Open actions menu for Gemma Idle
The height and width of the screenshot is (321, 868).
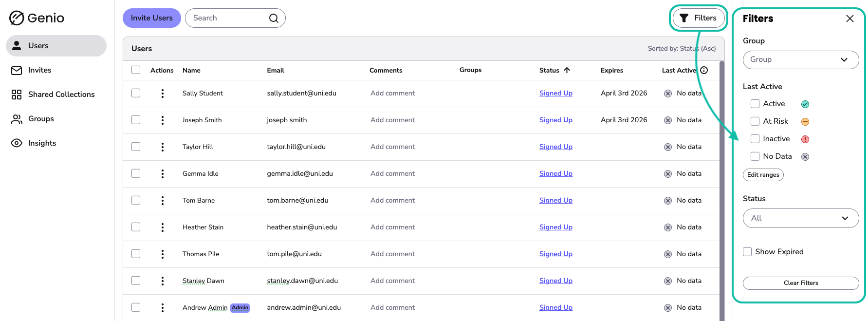(x=162, y=174)
